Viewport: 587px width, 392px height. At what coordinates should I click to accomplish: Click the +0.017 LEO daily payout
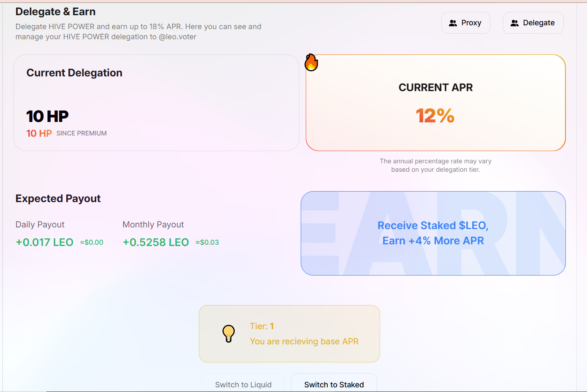click(44, 242)
